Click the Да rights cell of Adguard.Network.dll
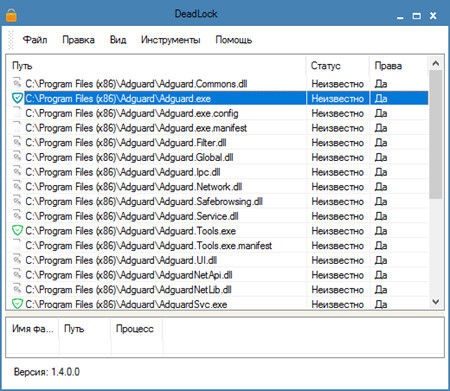This screenshot has width=450, height=391. pos(381,187)
